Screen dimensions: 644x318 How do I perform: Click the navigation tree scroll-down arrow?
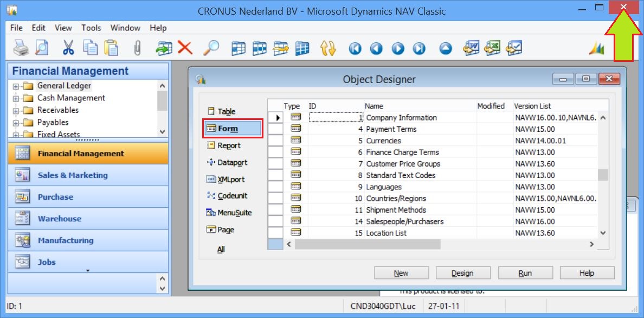click(x=162, y=132)
